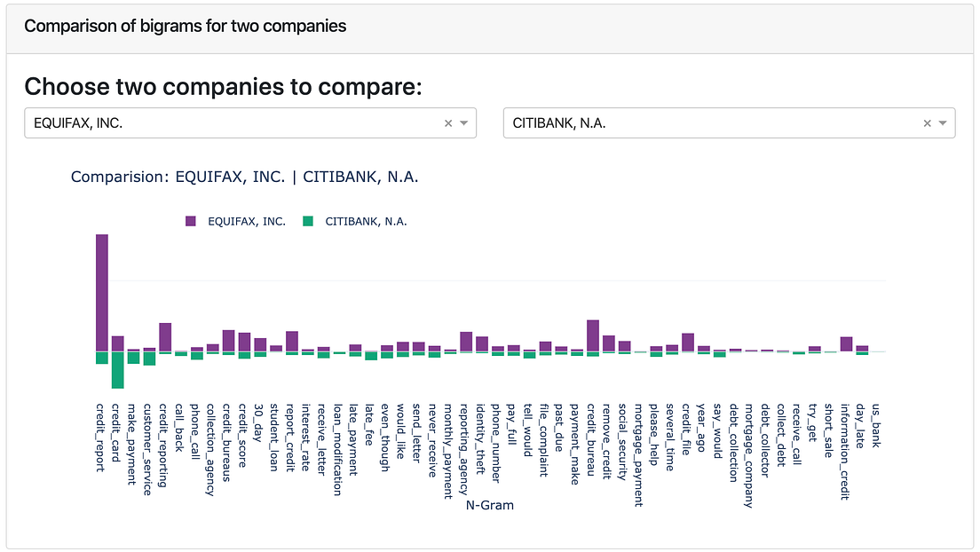Open the second company selector dropdown arrow
The height and width of the screenshot is (552, 980).
point(944,122)
